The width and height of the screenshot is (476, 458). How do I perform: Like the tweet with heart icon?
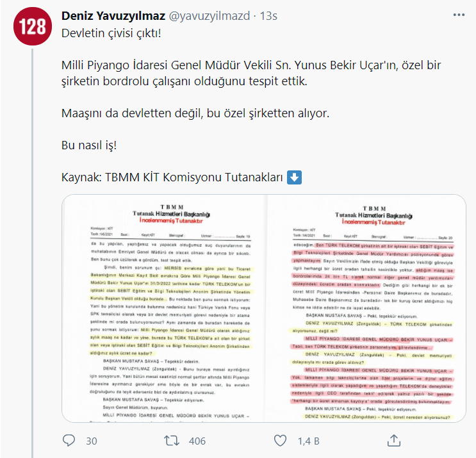click(x=280, y=441)
